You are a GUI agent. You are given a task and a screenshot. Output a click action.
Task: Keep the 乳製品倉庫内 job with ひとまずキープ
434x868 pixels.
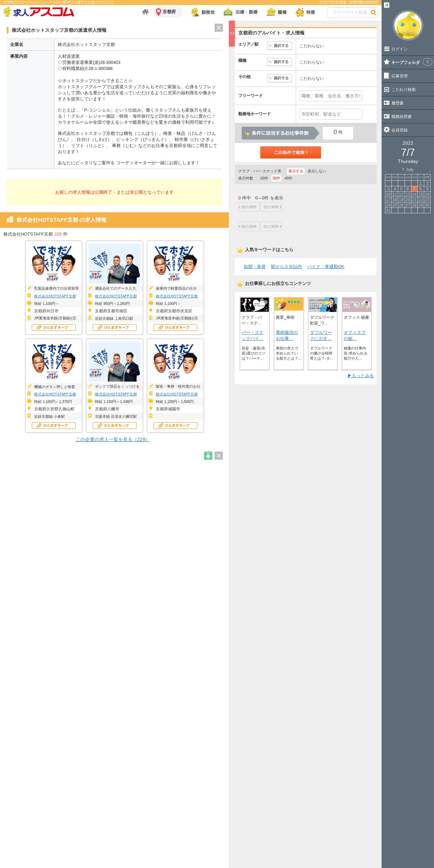[54, 328]
